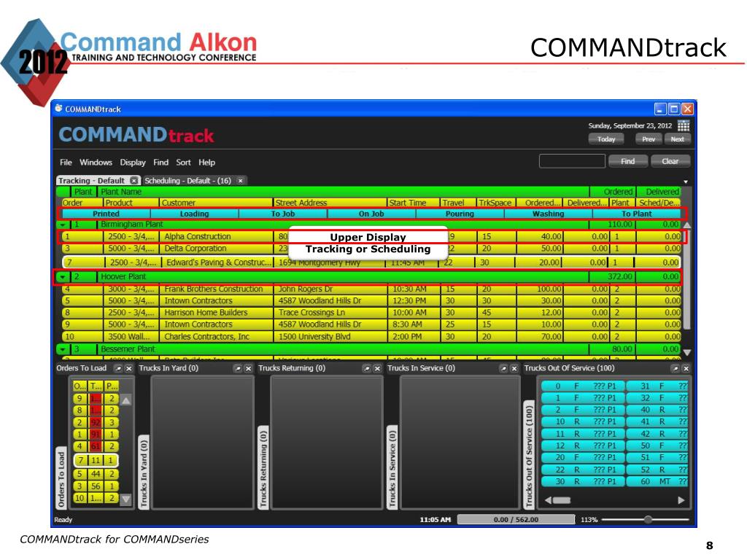Pin the Trucks Returning panel
This screenshot has width=747, height=560.
pyautogui.click(x=366, y=368)
